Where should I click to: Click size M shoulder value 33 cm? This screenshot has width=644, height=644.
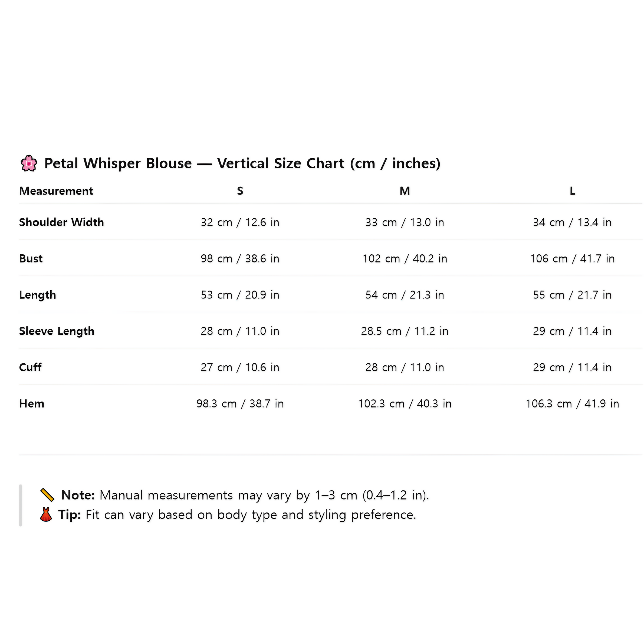pos(405,222)
